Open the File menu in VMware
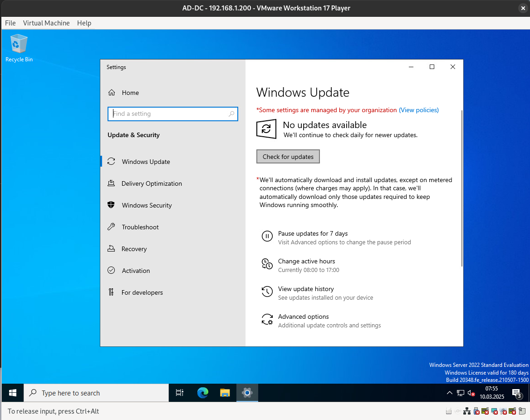This screenshot has height=420, width=530. (x=10, y=23)
